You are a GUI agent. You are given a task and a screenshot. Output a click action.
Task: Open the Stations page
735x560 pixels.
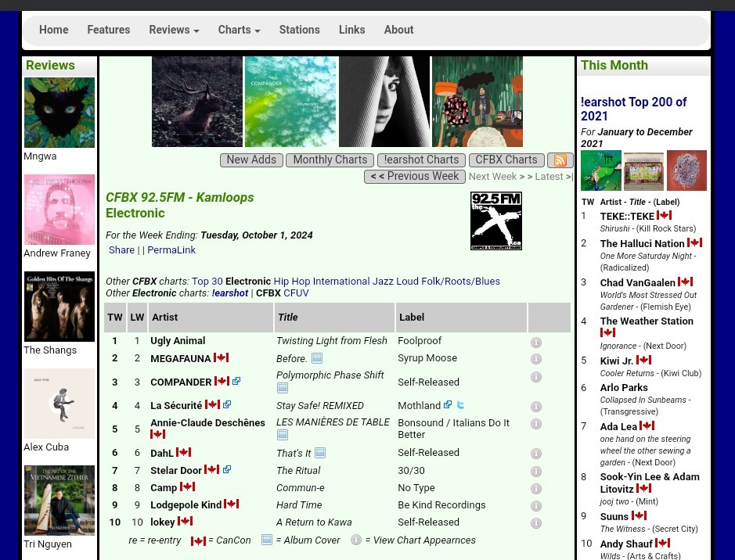click(x=300, y=30)
